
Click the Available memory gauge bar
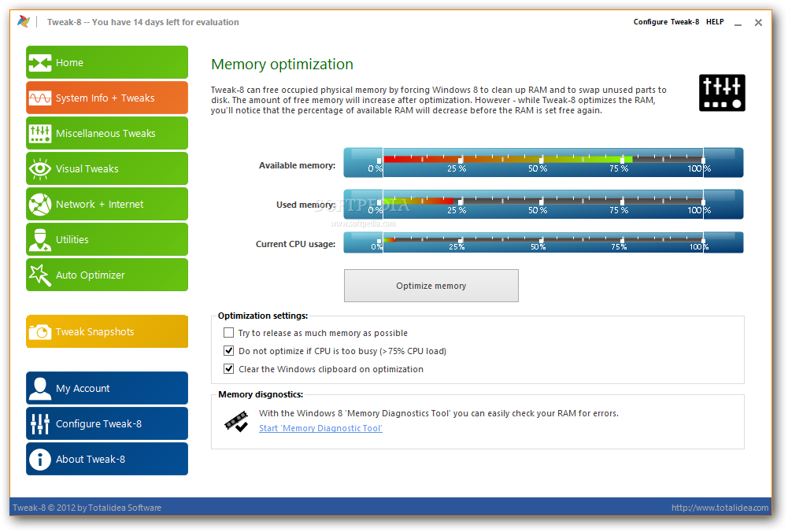[543, 162]
